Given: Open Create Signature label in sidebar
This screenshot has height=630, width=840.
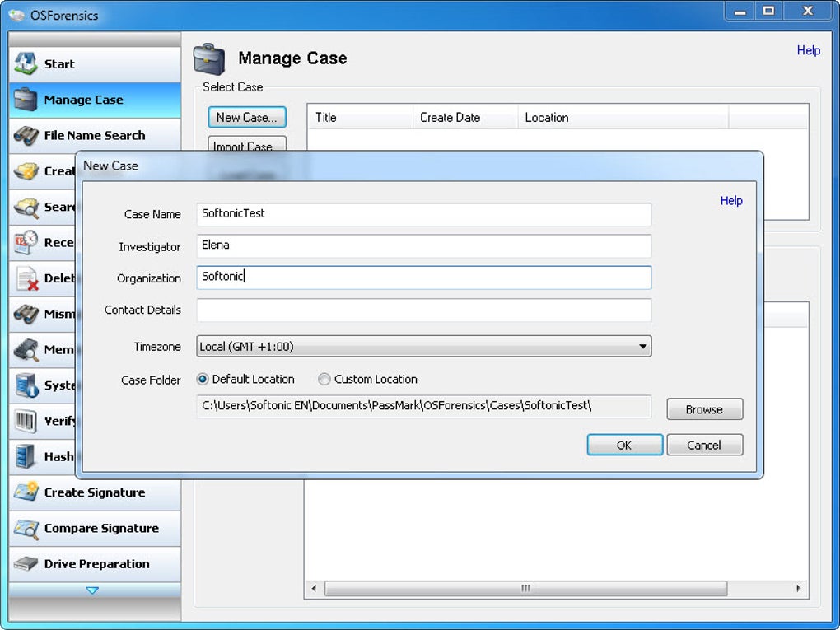Looking at the screenshot, I should (95, 492).
